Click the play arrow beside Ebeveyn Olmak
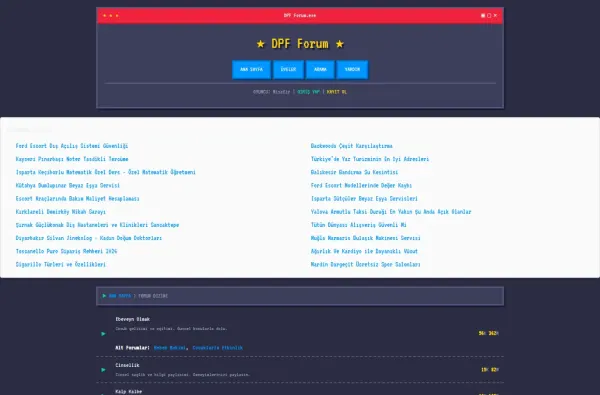The width and height of the screenshot is (600, 395). pyautogui.click(x=103, y=334)
